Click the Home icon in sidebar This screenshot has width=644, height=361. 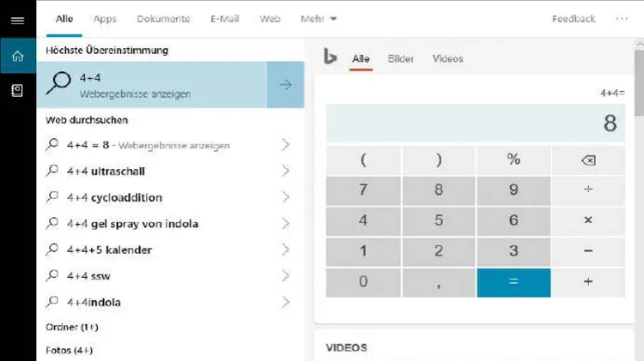[17, 57]
